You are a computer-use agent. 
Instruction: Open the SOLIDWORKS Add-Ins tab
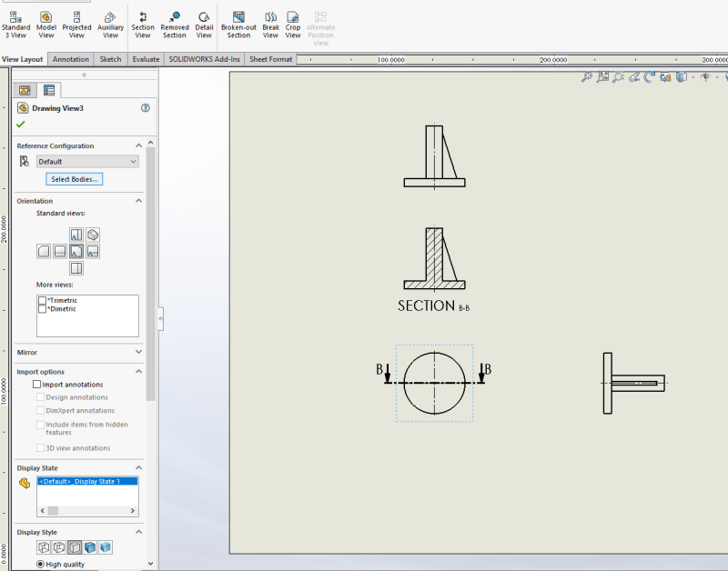(x=204, y=59)
